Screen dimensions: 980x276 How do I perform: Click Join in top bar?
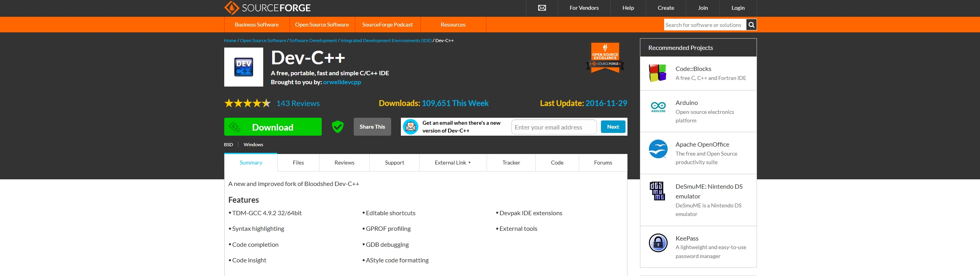(x=703, y=8)
